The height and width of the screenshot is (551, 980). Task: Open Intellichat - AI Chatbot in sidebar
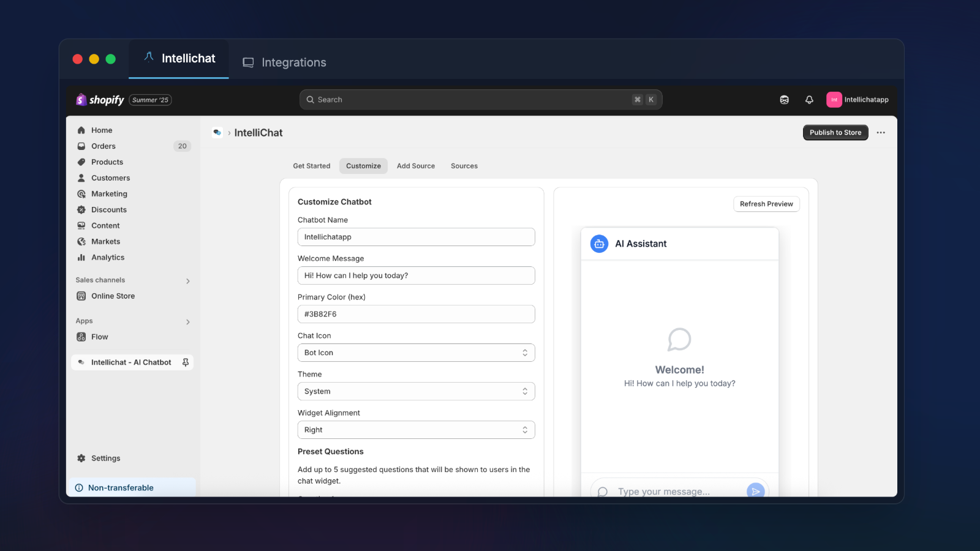[132, 362]
